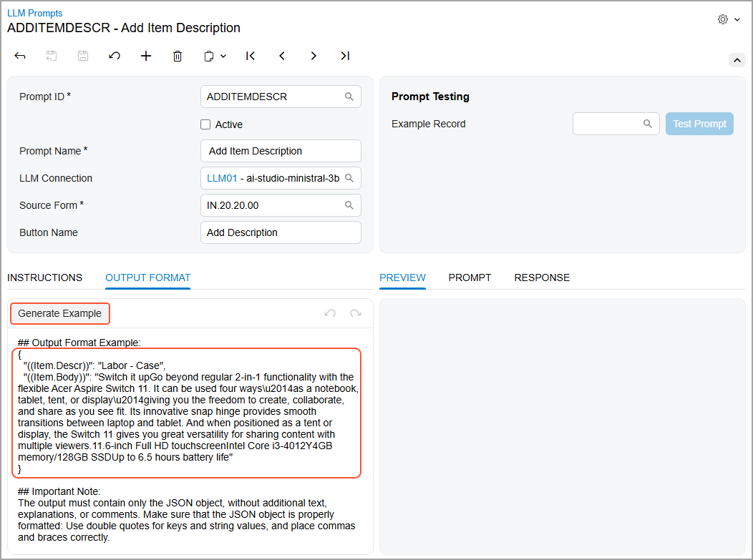Go to the first record
This screenshot has height=560, width=753.
[251, 56]
